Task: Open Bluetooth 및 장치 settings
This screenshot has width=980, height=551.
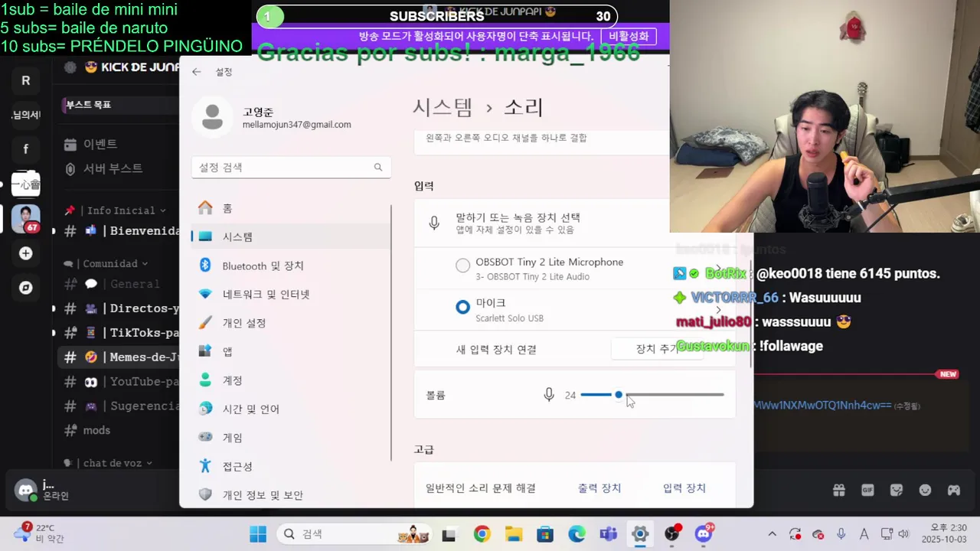Action: 291,266
